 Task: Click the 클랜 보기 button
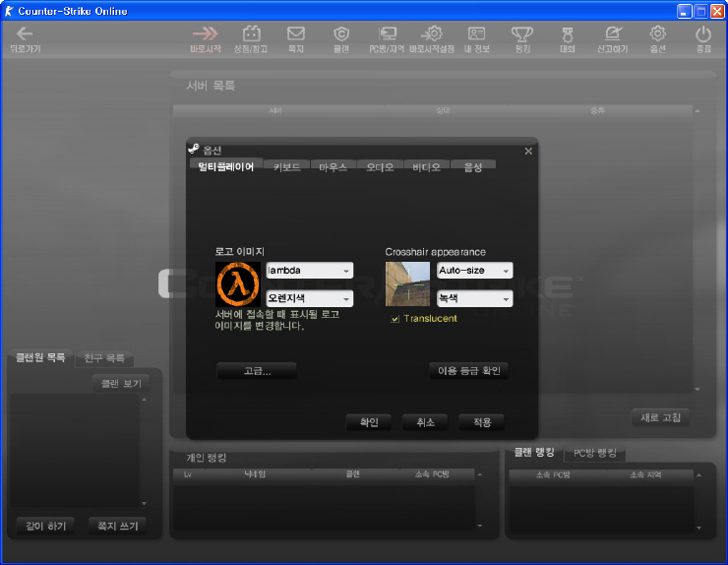[x=121, y=383]
